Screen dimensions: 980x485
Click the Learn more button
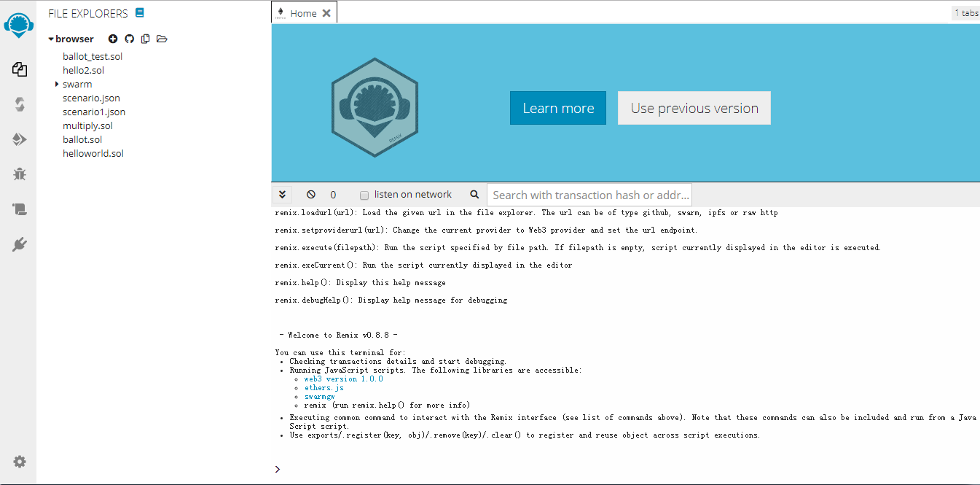pos(558,108)
